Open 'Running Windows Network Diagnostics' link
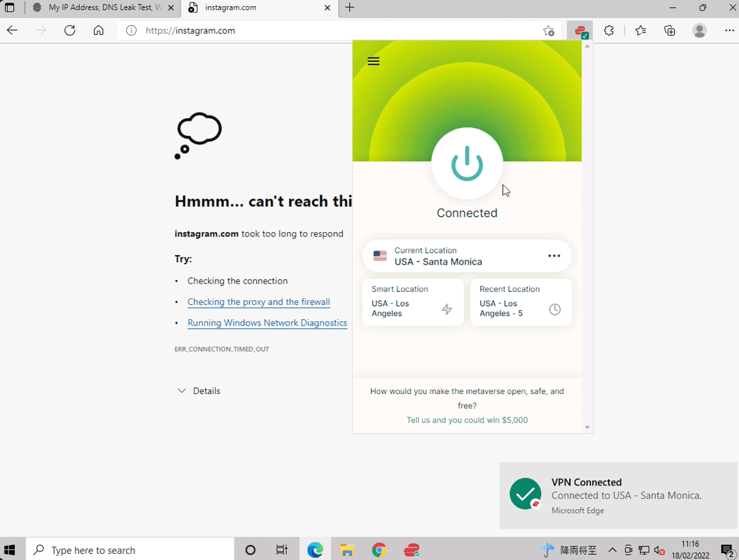The image size is (739, 560). point(267,323)
